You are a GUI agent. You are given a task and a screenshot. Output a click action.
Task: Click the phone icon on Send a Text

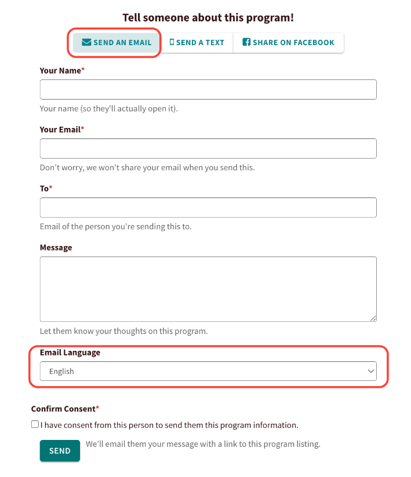[172, 42]
